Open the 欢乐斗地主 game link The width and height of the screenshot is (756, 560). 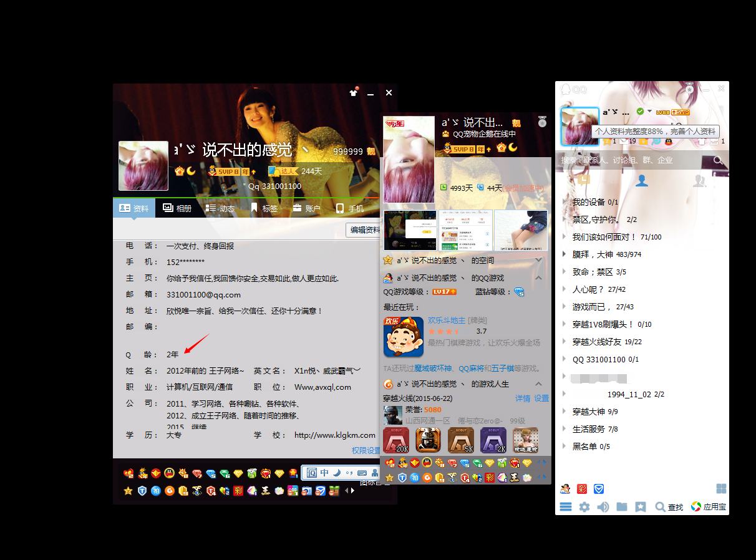447,321
